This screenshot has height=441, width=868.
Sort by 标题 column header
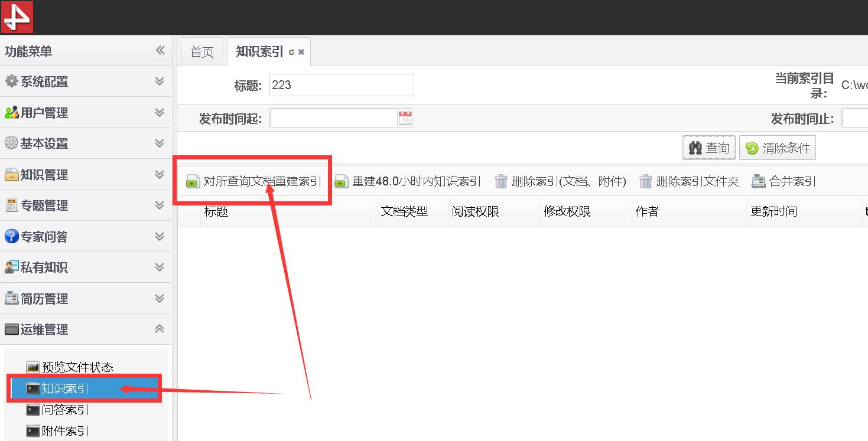pos(289,211)
